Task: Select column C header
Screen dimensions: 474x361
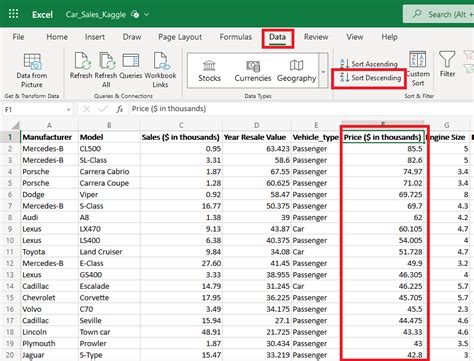Action: point(181,125)
